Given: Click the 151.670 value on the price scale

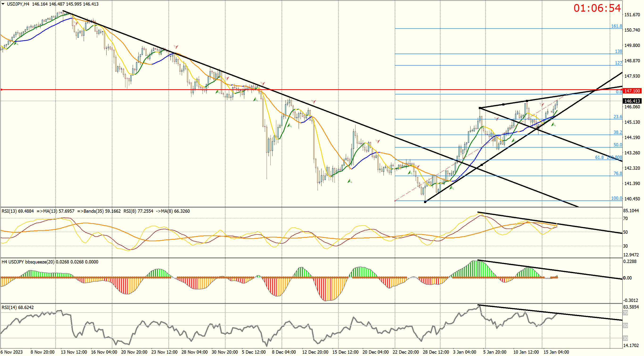Looking at the screenshot, I should (632, 15).
